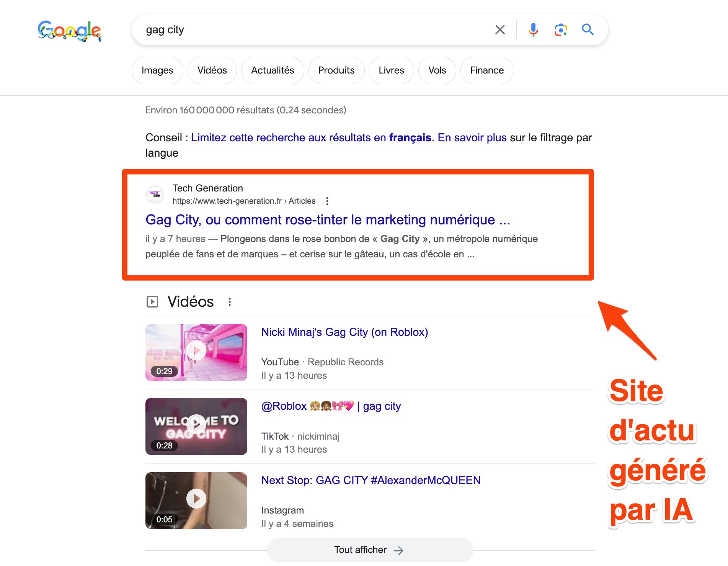
Task: Open Nicki Minaj's Gag City (on Roblox) link
Action: (344, 332)
